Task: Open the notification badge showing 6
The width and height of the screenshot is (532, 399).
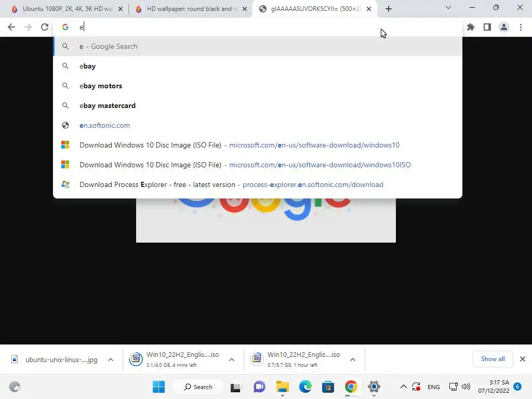Action: [x=517, y=387]
